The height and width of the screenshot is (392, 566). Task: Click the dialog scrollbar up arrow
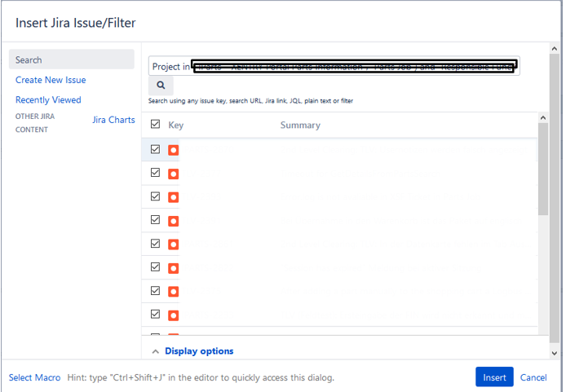click(555, 48)
